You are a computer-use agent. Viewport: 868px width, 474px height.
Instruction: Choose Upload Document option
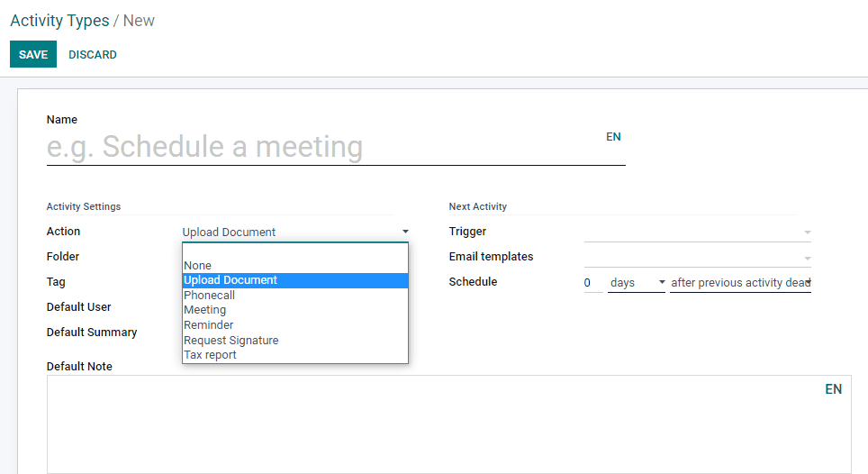click(231, 280)
